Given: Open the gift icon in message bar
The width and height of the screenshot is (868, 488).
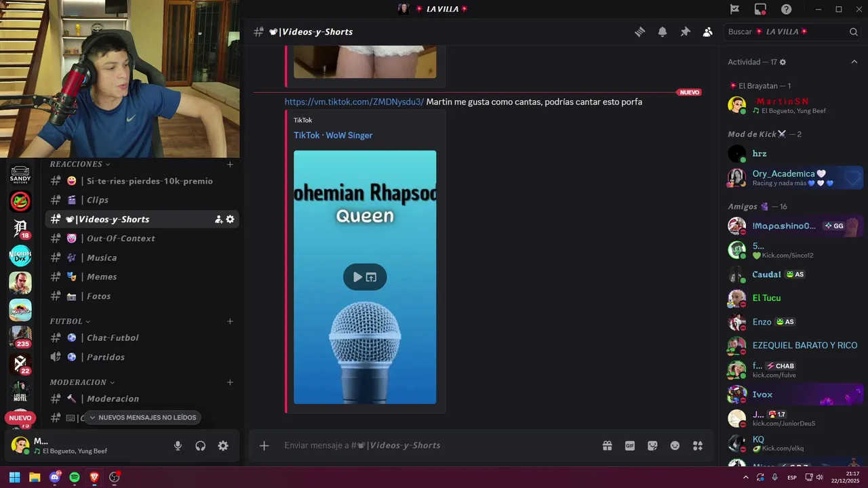Looking at the screenshot, I should [x=608, y=445].
